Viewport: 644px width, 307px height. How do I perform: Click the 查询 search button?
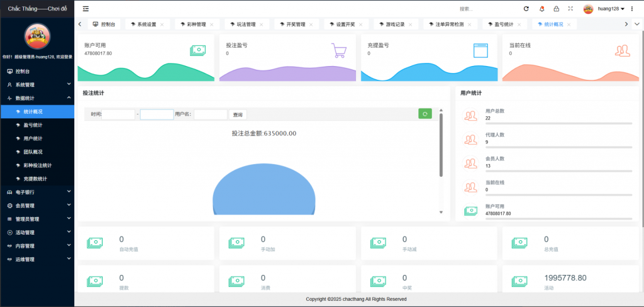(x=238, y=114)
